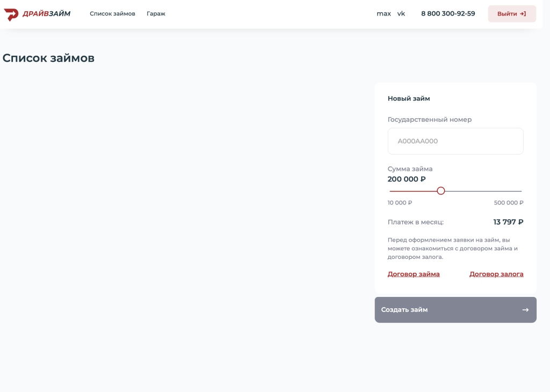Click the ДРАЙВЗАЙМ brand name text
550x392 pixels.
(46, 14)
